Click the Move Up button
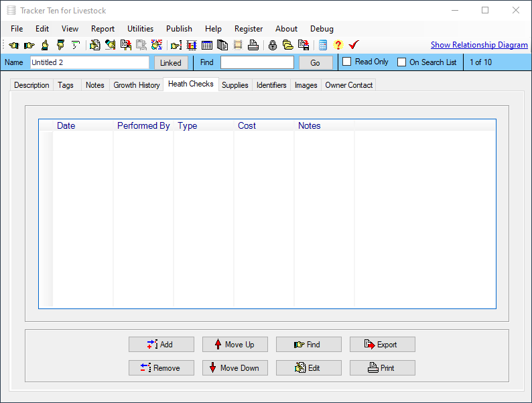Screen dimensions: 532x403 click(235, 344)
